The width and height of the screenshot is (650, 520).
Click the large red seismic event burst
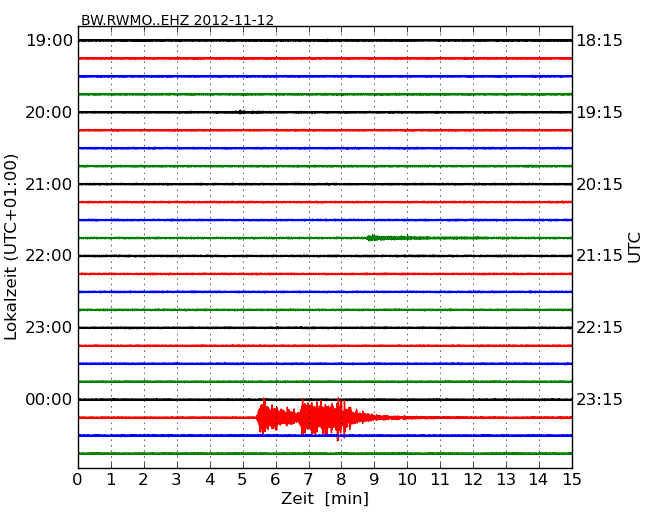[x=315, y=418]
